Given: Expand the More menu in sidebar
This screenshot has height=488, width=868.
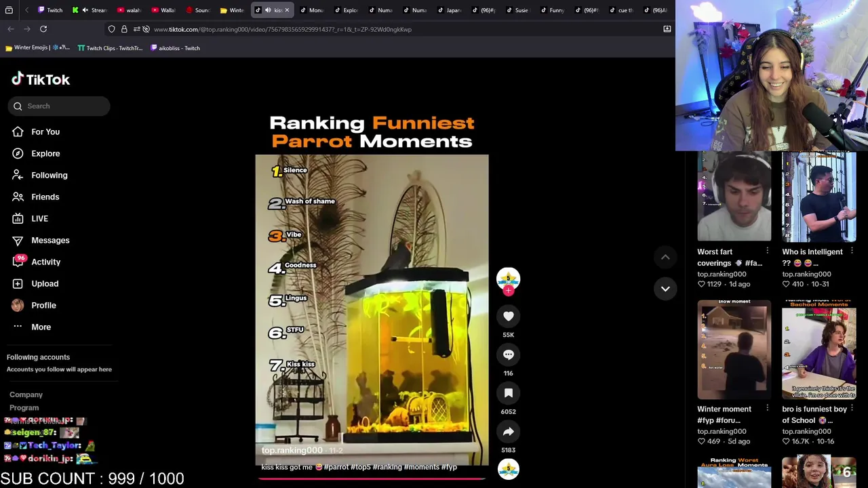Looking at the screenshot, I should tap(41, 327).
